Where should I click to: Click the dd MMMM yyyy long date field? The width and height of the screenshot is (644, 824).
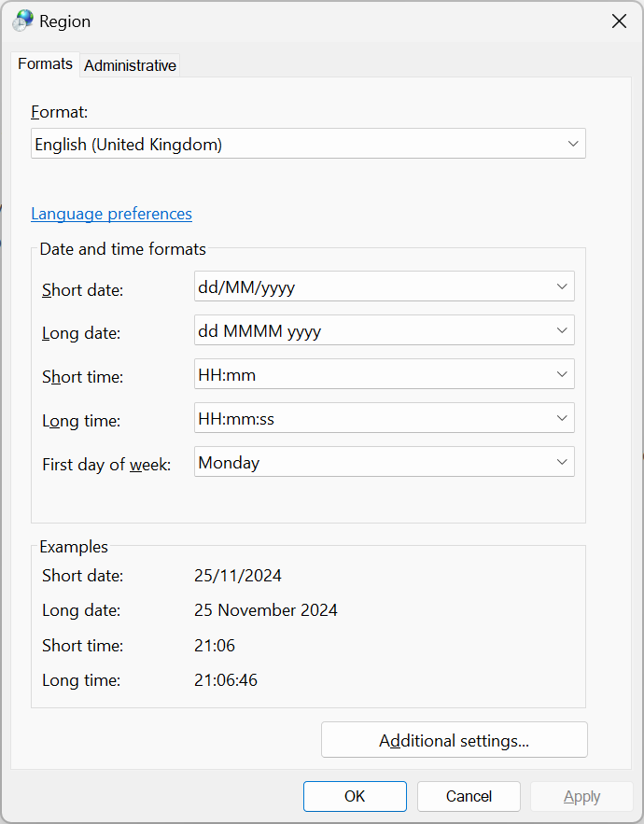(x=385, y=330)
